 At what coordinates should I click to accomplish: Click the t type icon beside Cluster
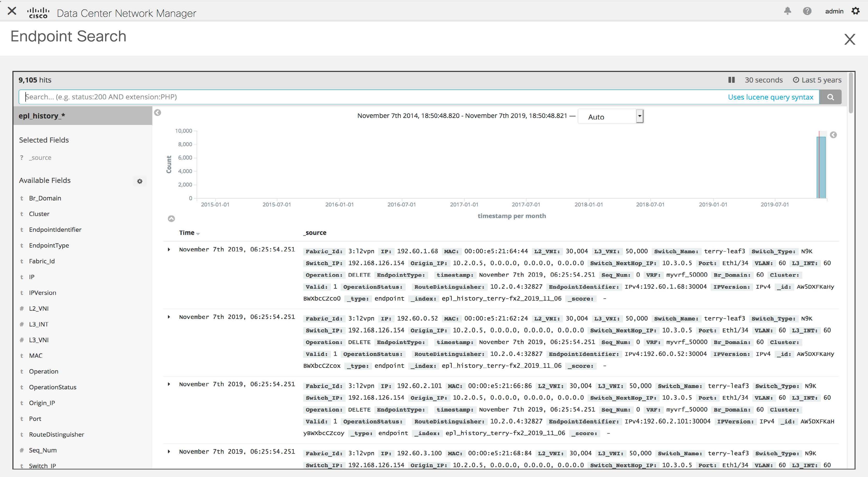[x=21, y=214]
